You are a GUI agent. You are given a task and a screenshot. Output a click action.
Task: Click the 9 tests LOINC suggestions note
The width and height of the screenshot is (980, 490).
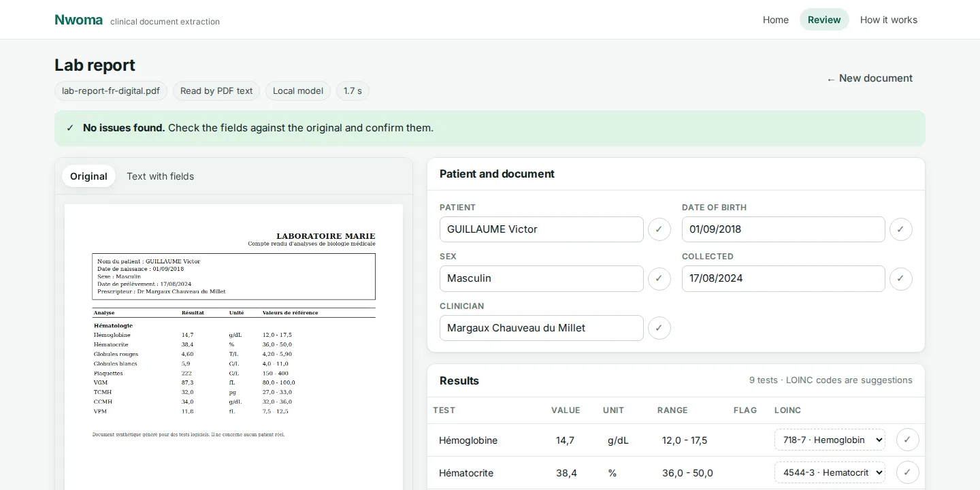[x=831, y=380]
